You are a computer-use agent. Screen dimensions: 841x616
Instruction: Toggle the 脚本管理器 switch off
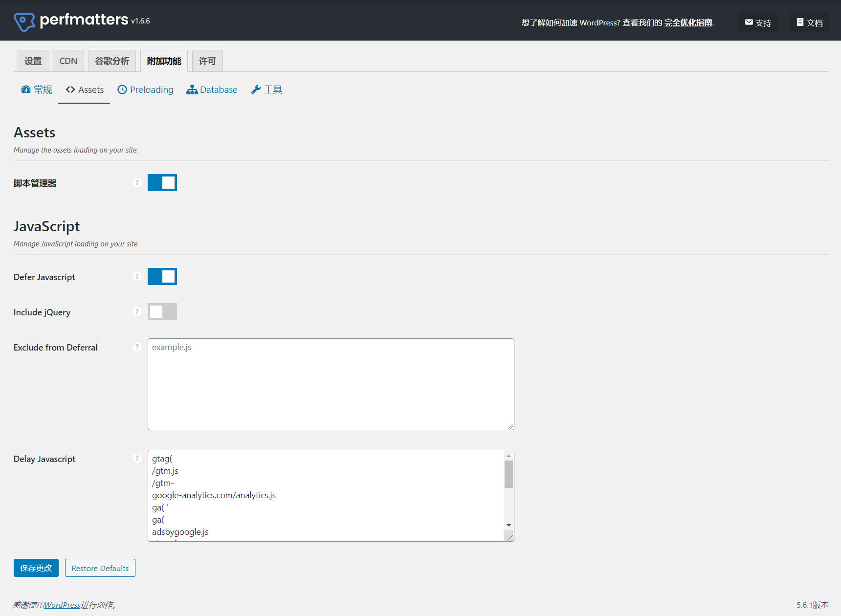pyautogui.click(x=162, y=183)
